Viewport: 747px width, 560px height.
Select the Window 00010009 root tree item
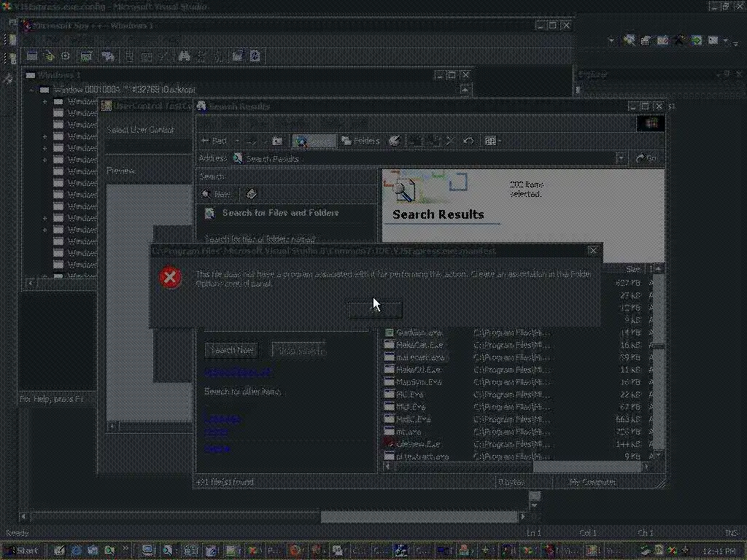[x=124, y=90]
